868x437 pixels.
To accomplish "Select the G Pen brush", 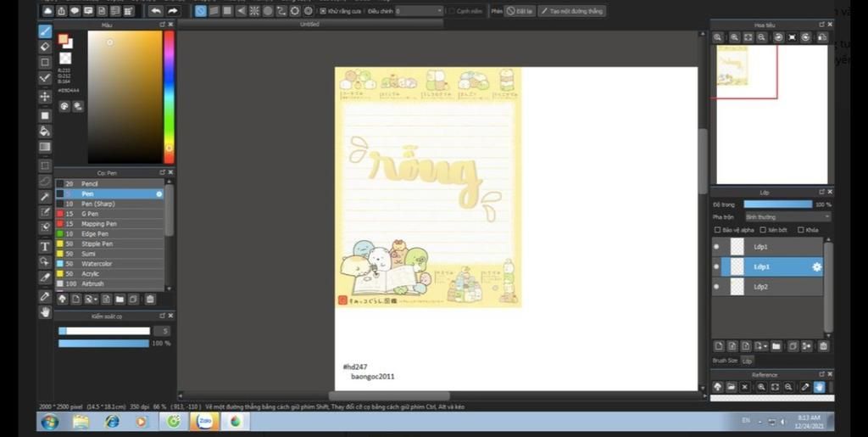I will [x=110, y=214].
